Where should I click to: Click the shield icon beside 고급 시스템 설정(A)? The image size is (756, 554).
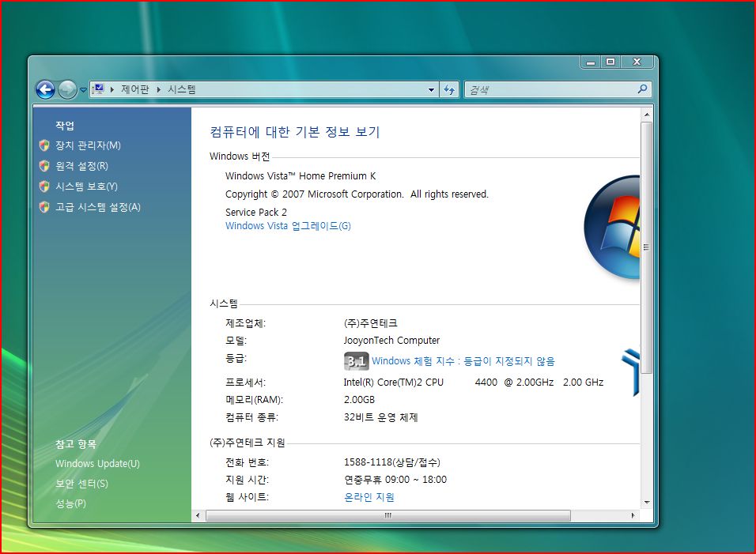tap(44, 207)
